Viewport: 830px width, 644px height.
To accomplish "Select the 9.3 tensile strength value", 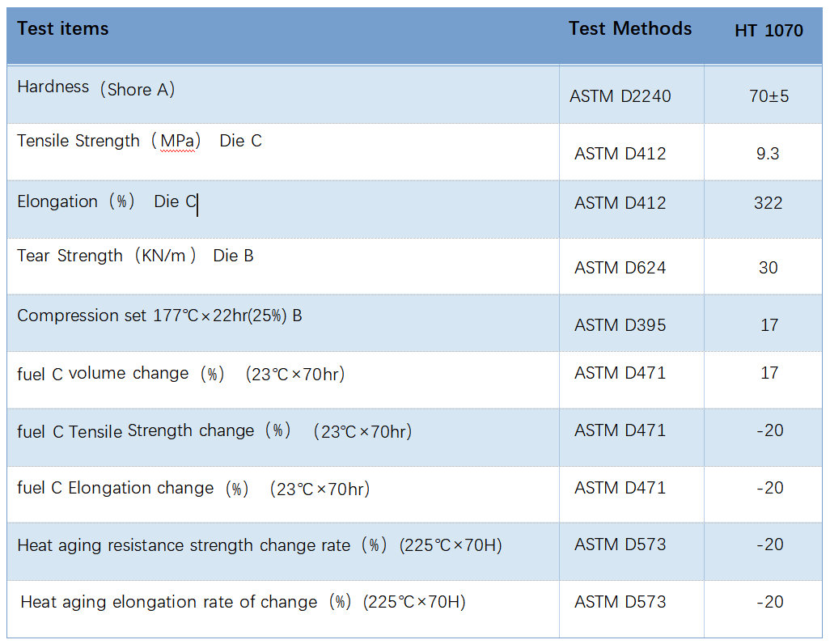I will 768,153.
